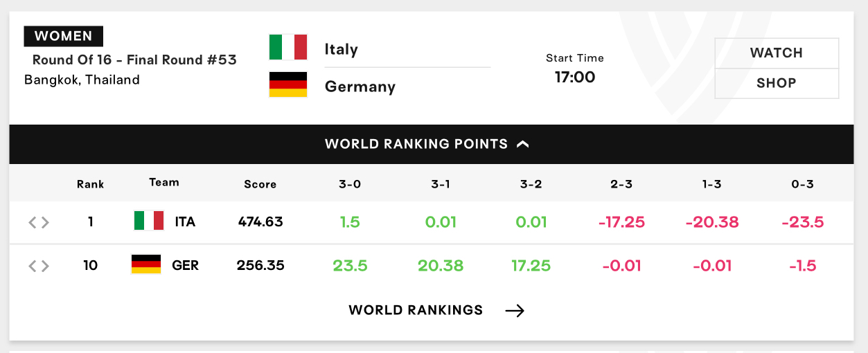Click the arrow icon next to World Rankings
Screen dimensions: 868x353
pos(515,311)
